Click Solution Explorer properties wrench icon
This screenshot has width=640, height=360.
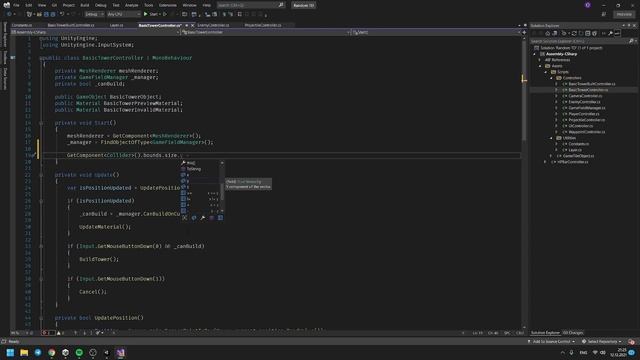pyautogui.click(x=611, y=33)
